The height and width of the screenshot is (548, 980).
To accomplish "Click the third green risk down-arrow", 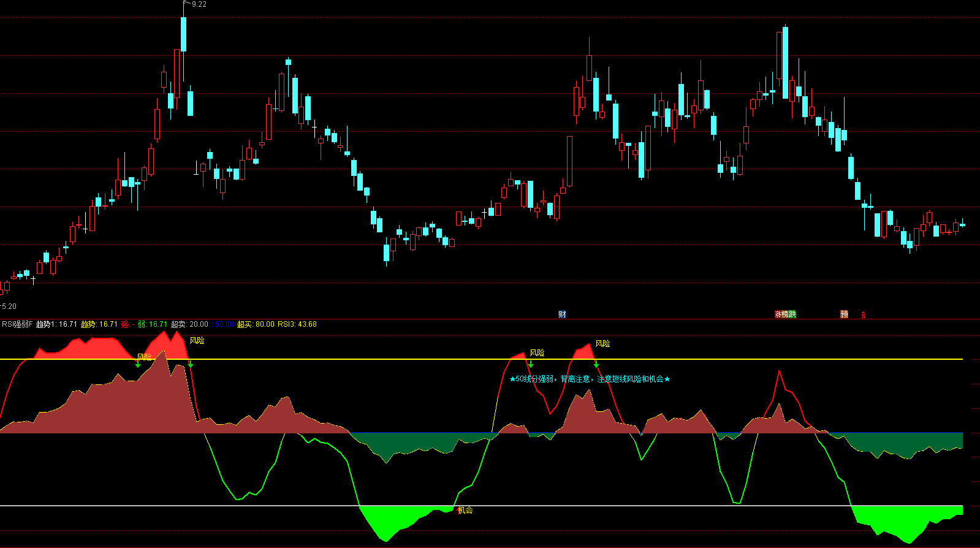I will (x=531, y=365).
